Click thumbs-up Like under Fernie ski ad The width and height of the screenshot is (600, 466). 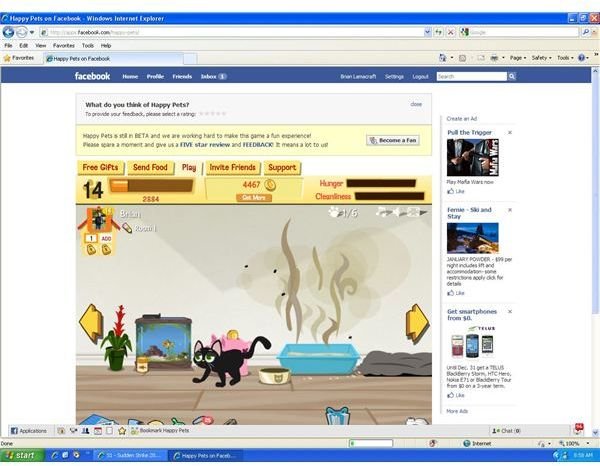point(456,293)
